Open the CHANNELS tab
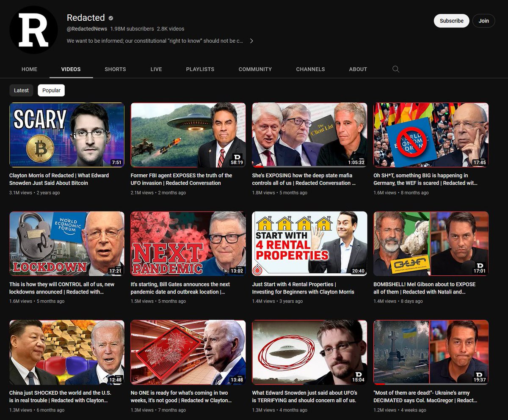Screen dimensions: 508x420 pos(310,69)
